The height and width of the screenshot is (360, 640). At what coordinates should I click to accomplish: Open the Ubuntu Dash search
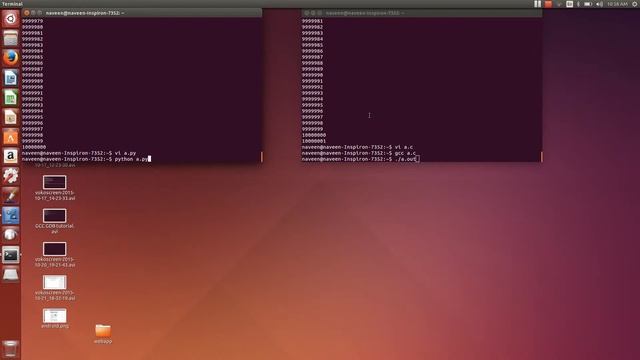(x=11, y=18)
